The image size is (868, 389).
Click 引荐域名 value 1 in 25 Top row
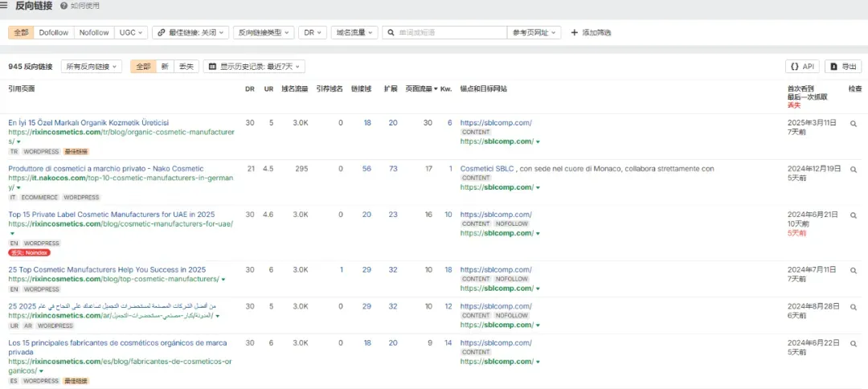coord(342,270)
